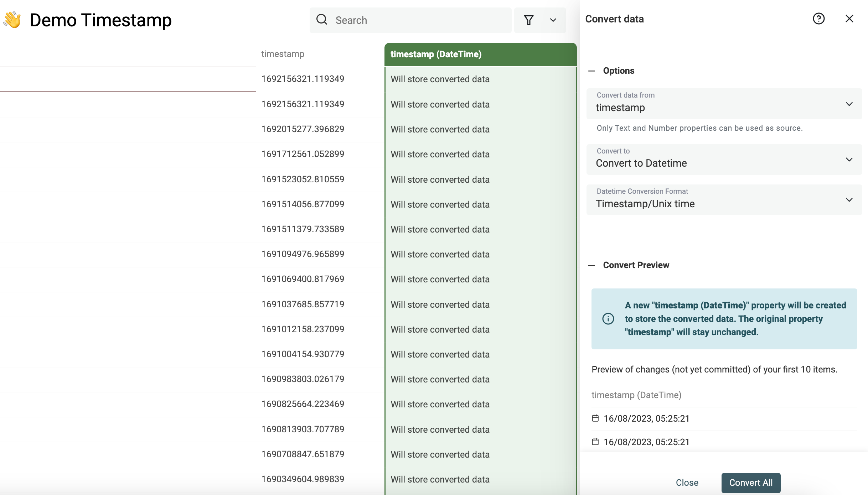The width and height of the screenshot is (868, 495).
Task: Open the Convert to Datetime dropdown
Action: point(849,160)
